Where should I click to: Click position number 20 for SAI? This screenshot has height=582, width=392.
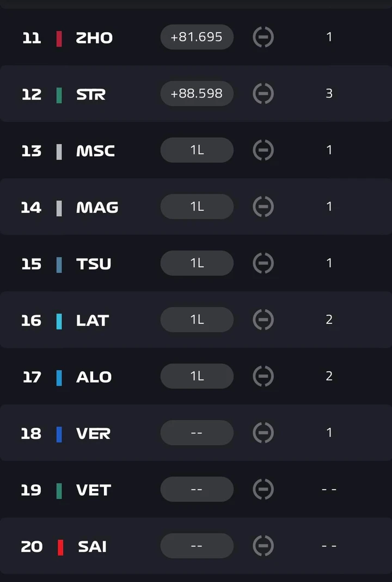[x=32, y=547]
